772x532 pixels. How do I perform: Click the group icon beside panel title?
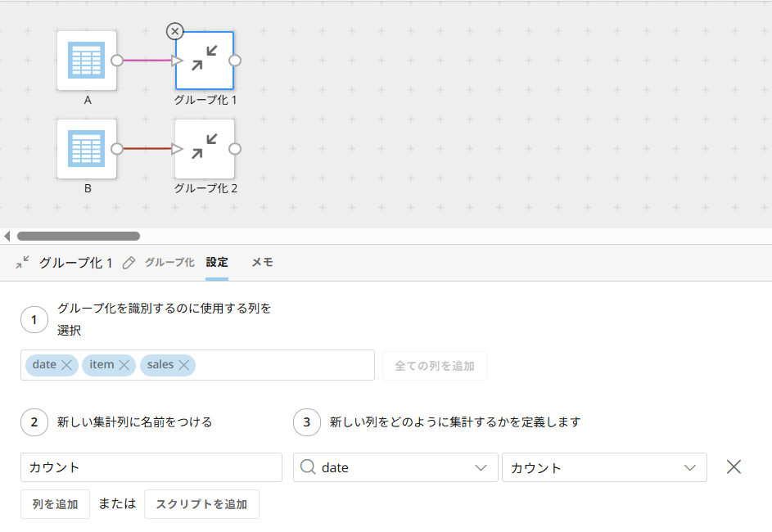(22, 262)
